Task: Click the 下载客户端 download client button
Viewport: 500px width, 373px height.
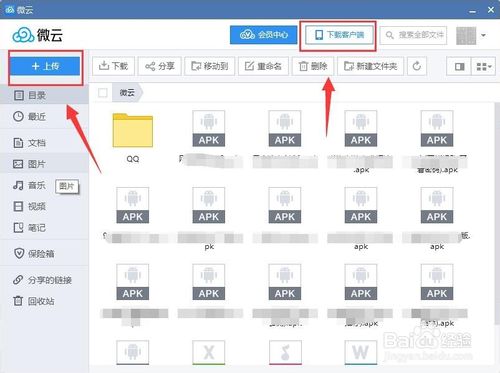Action: [339, 35]
